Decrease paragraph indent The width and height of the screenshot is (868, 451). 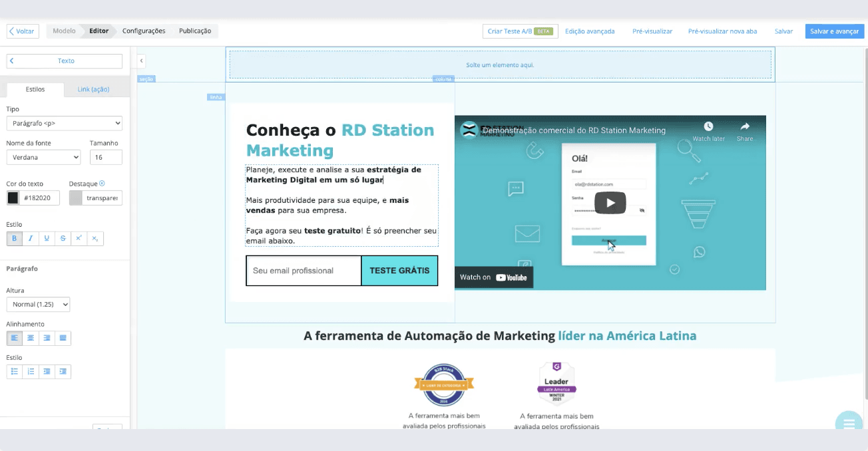click(47, 371)
